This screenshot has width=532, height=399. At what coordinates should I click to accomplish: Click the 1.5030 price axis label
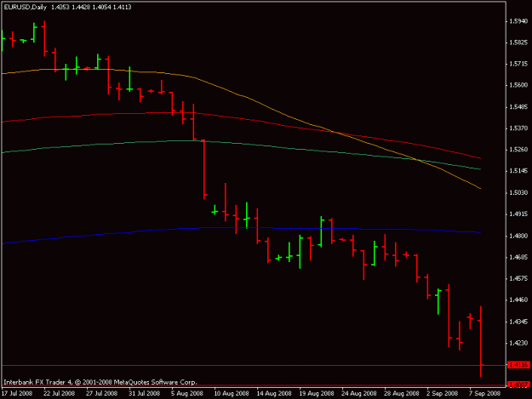point(518,192)
